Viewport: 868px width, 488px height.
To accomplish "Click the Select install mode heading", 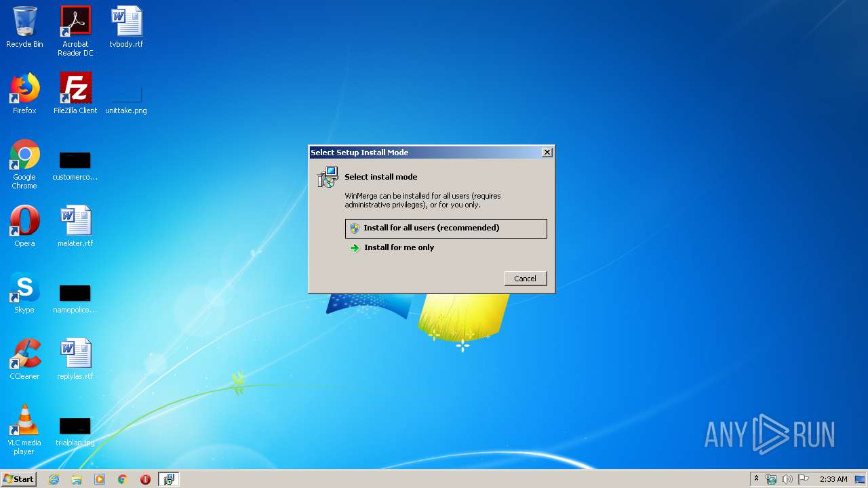I will click(381, 177).
